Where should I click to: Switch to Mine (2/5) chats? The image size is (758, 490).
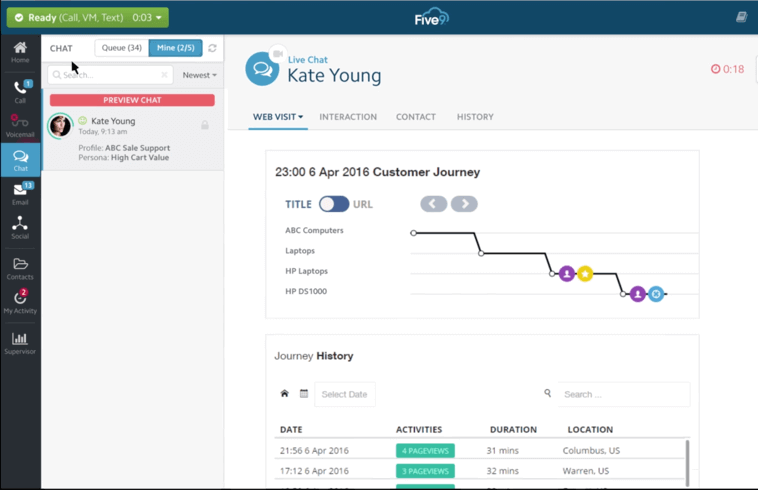(176, 48)
